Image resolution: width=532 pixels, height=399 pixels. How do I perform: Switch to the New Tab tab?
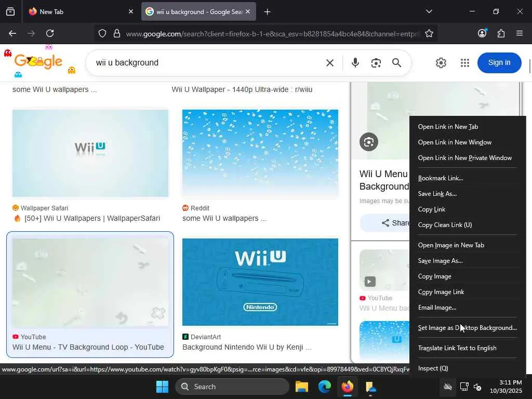point(81,11)
